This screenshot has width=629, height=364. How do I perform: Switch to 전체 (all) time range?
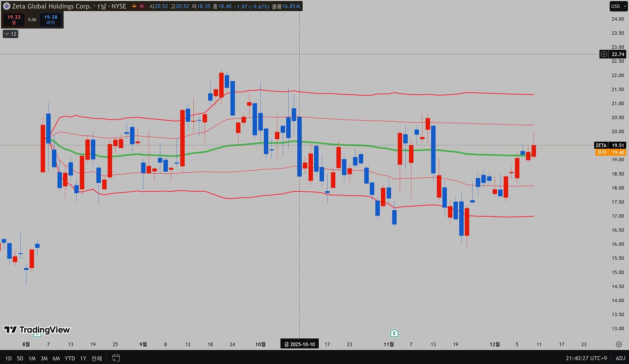click(x=96, y=358)
